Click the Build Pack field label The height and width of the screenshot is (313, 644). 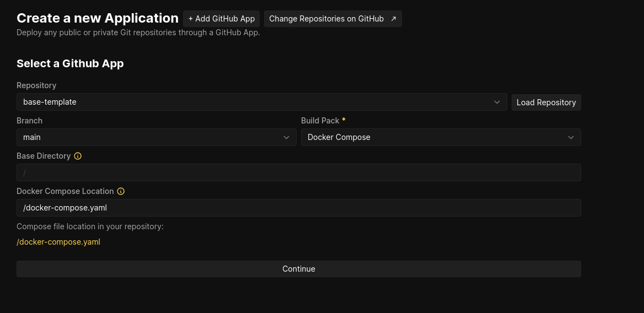[320, 121]
